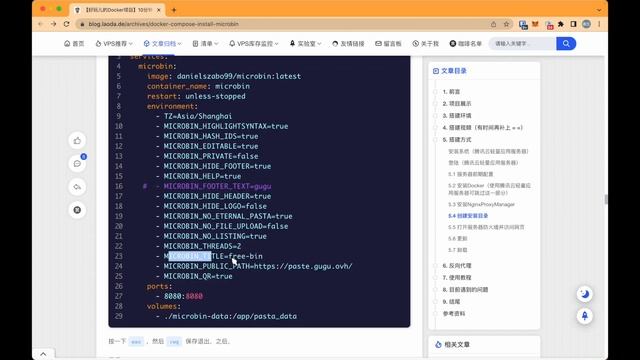Jump to 5.5 打开服务器防火墙 subsection
This screenshot has height=360, width=640.
click(486, 227)
